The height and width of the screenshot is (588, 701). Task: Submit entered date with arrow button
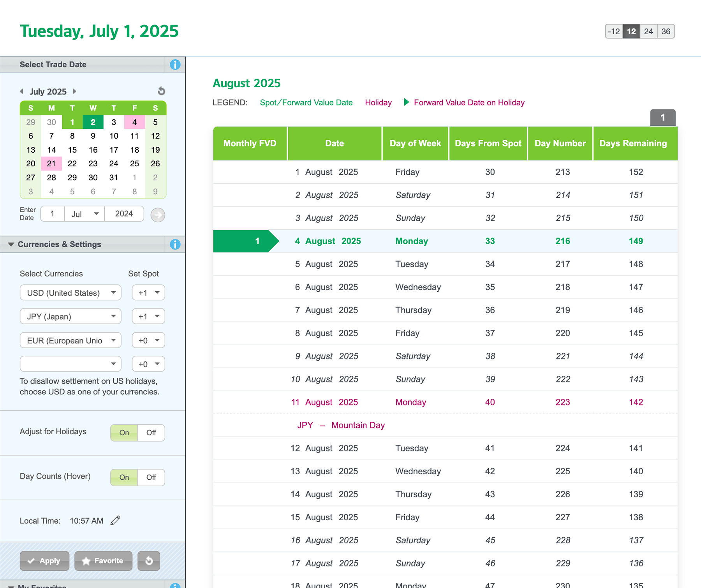point(158,215)
